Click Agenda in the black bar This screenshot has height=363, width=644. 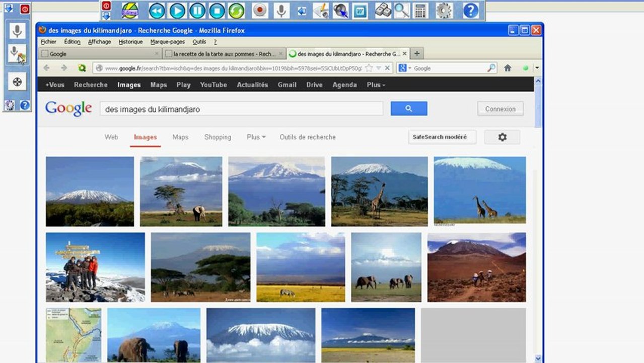click(345, 85)
